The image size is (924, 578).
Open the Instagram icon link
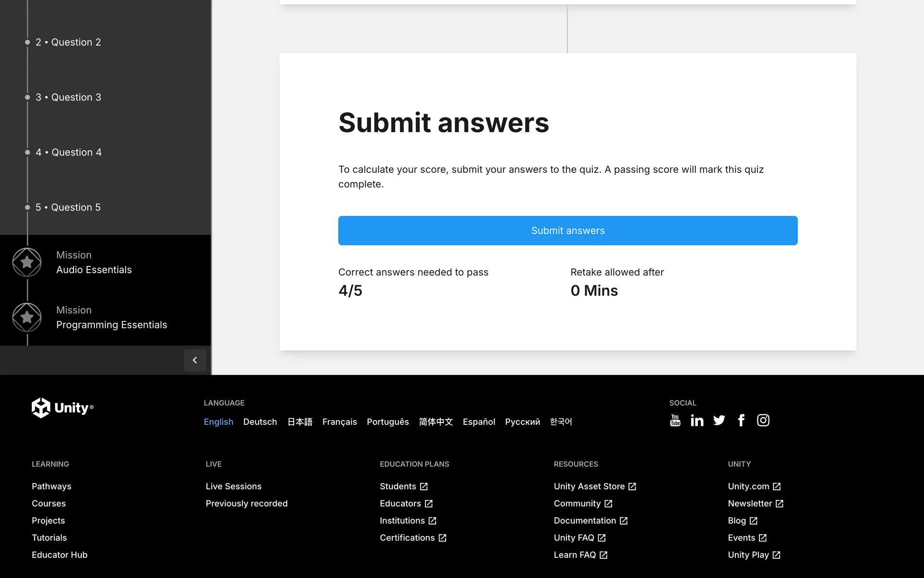[763, 420]
